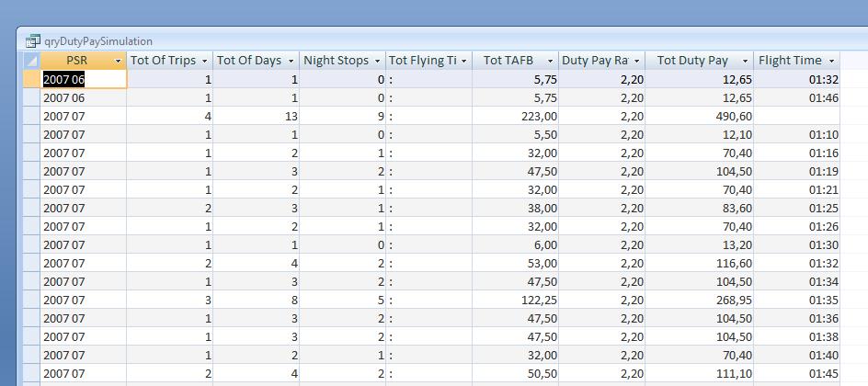This screenshot has height=386, width=868.
Task: Open Tot Of Trips column dropdown arrow
Action: 204,61
